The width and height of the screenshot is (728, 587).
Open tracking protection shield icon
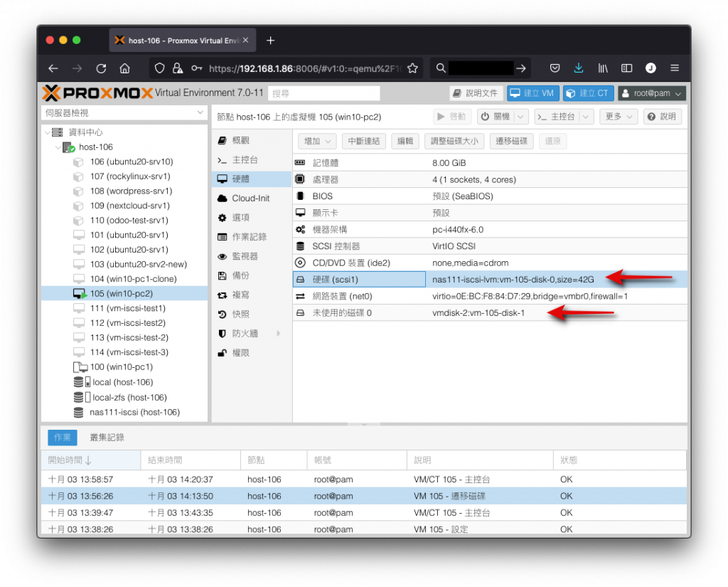click(159, 68)
